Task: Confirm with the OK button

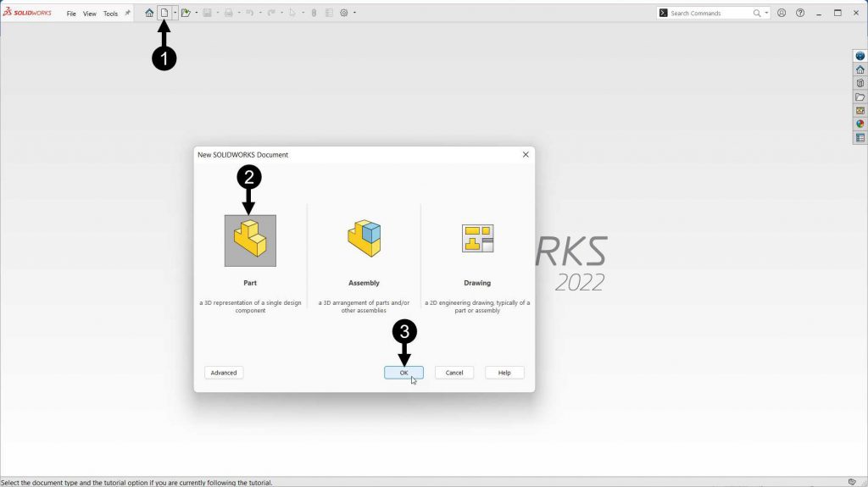Action: point(404,373)
